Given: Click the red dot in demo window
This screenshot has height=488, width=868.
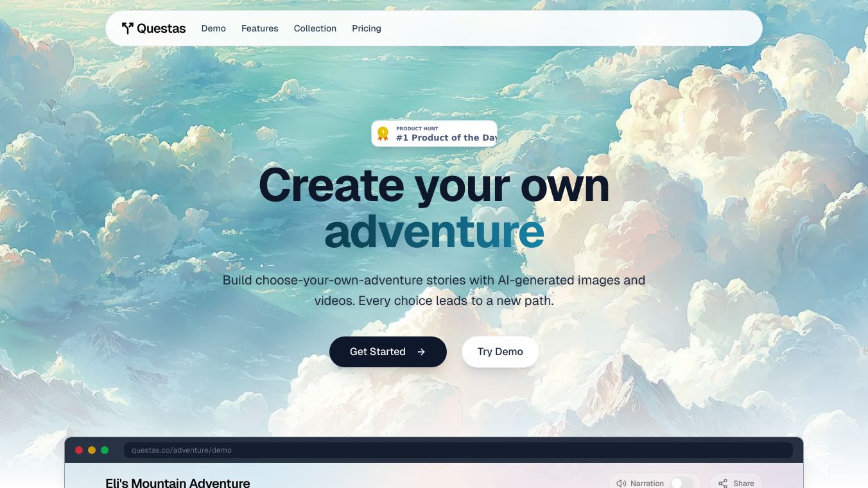Looking at the screenshot, I should pos(79,450).
